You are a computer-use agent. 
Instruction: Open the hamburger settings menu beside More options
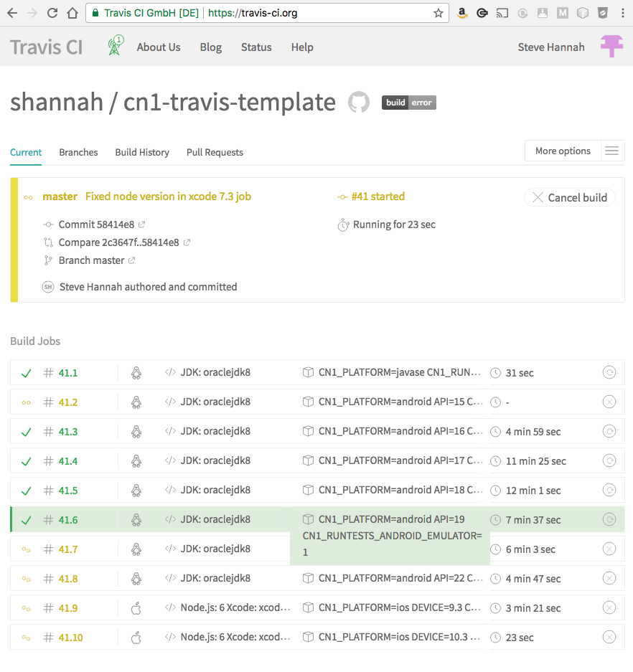[611, 151]
